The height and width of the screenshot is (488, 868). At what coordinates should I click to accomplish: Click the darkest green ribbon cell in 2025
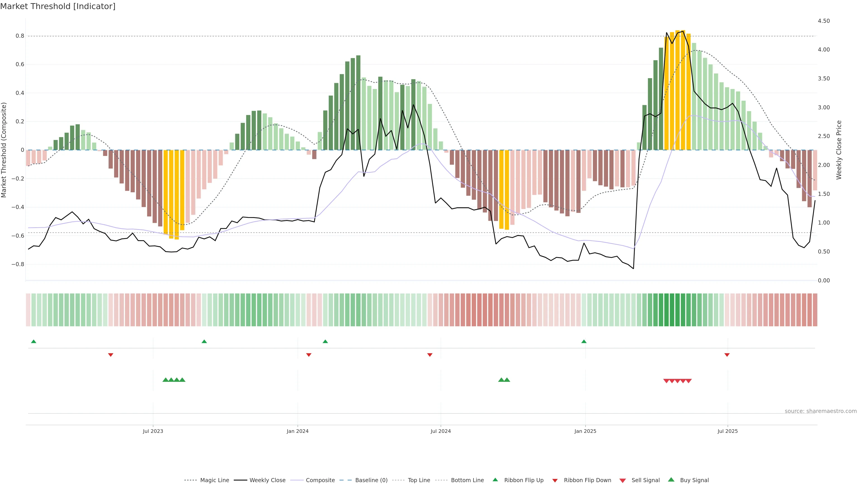pos(672,310)
